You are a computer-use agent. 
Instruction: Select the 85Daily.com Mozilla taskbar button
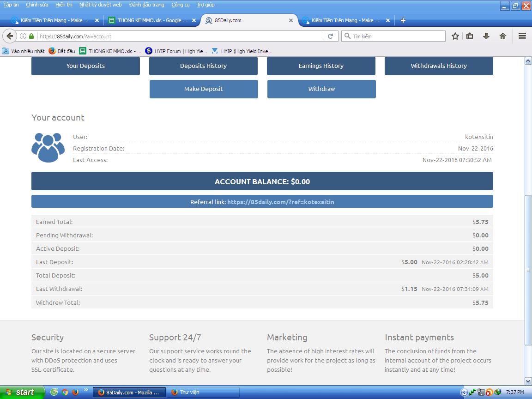click(129, 392)
